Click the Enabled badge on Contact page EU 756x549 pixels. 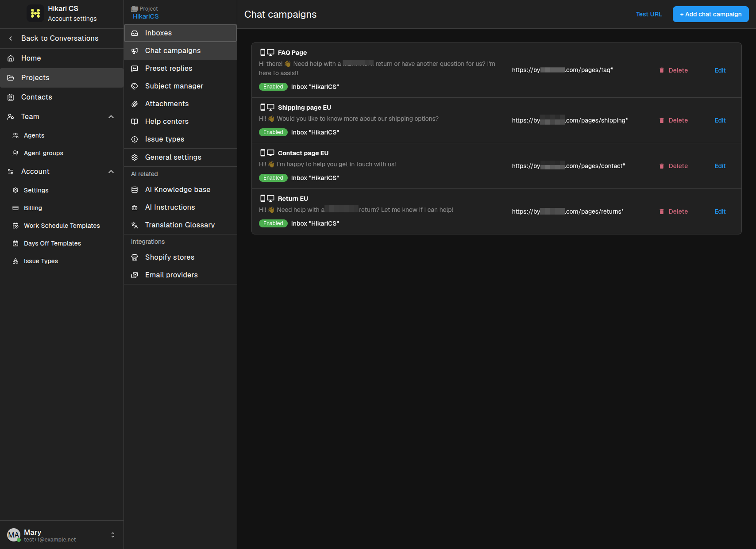(273, 178)
